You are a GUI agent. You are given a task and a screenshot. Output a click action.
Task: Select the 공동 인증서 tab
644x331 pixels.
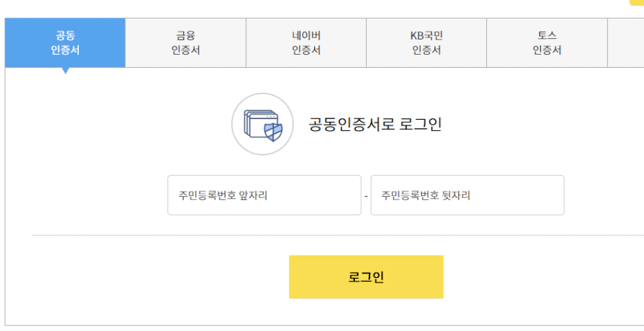tap(65, 43)
